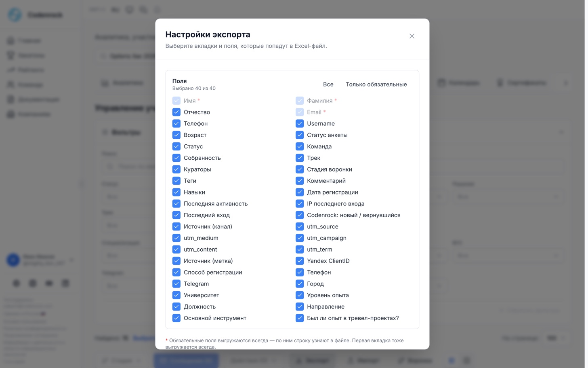
Task: Toggle Уровень опыта checkbox
Action: (x=300, y=295)
